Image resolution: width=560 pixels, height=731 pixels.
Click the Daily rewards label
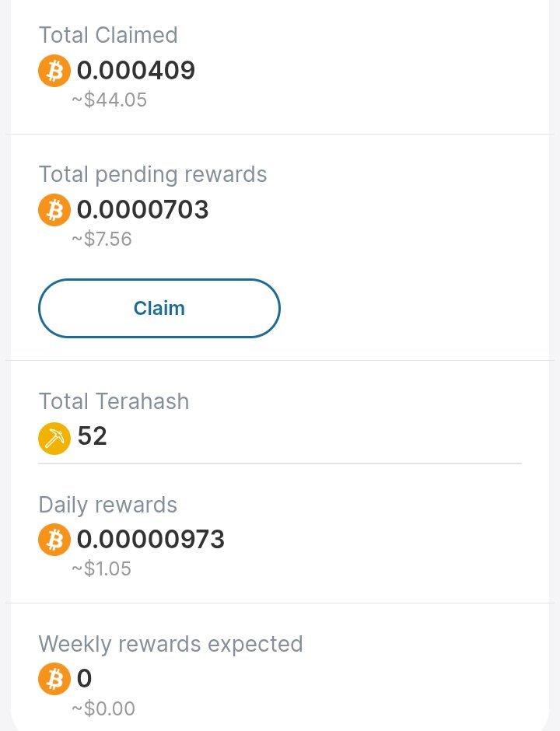(107, 505)
